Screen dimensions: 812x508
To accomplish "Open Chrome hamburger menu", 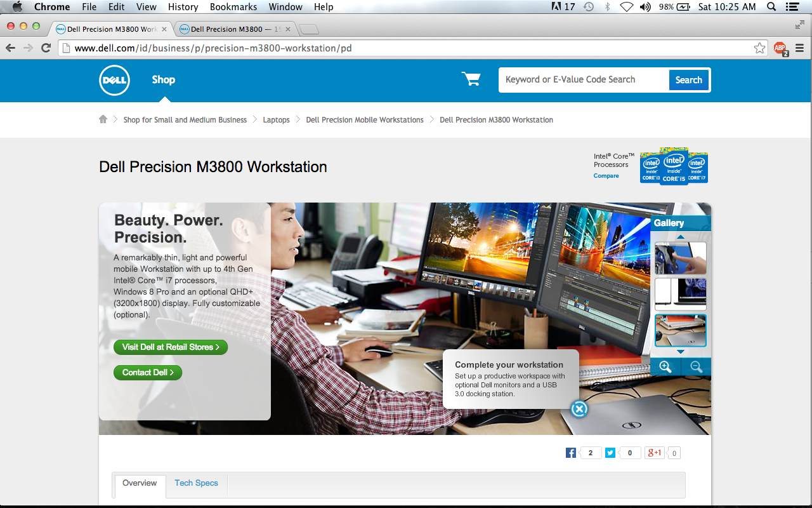I will pyautogui.click(x=799, y=48).
